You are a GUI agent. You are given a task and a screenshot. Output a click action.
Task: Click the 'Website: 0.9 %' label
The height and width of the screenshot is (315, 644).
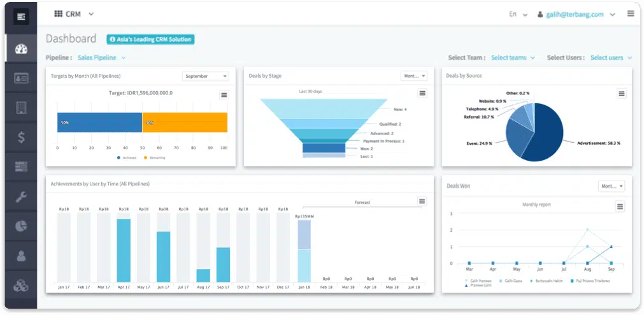492,101
